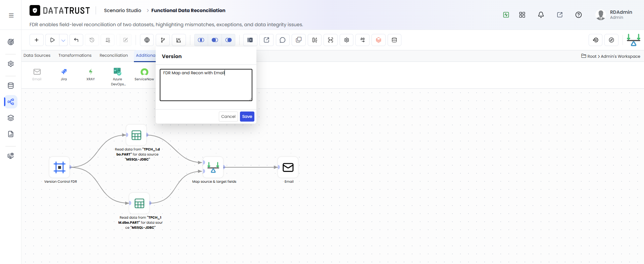The image size is (644, 264).
Task: Click the DATATRUST logo
Action: pos(60,11)
